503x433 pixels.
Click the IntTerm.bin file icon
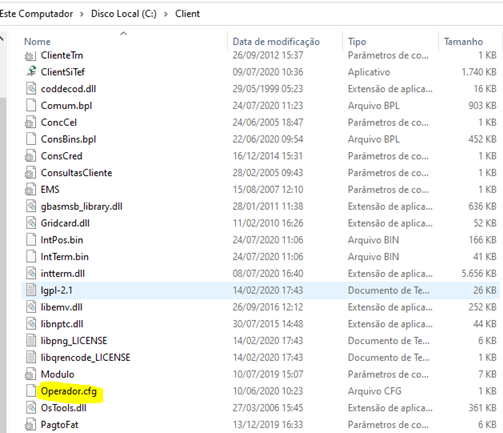click(31, 257)
